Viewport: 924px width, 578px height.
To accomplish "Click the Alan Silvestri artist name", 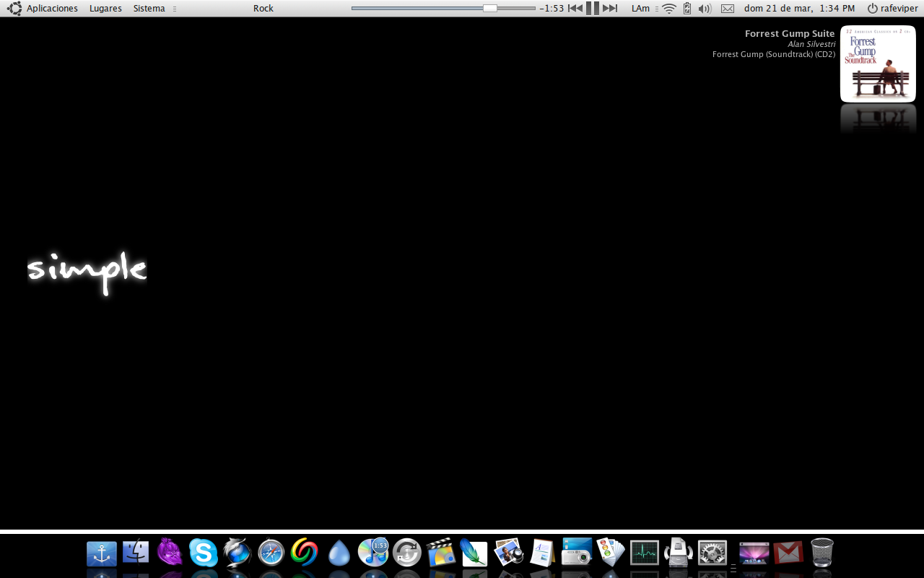I will click(811, 44).
